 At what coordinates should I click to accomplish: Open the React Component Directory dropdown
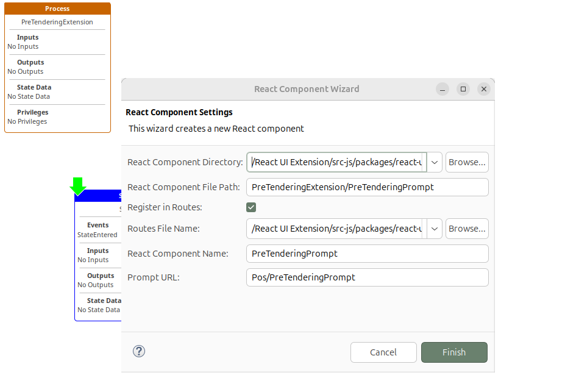point(434,162)
